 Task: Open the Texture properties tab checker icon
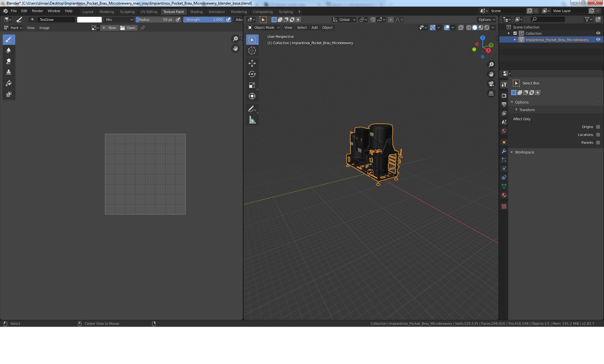504,206
